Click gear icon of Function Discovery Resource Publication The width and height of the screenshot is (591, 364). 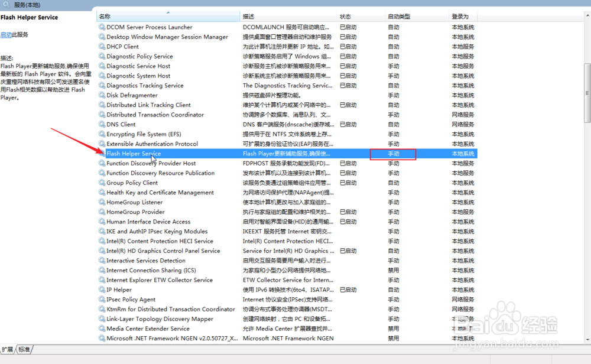click(x=102, y=173)
